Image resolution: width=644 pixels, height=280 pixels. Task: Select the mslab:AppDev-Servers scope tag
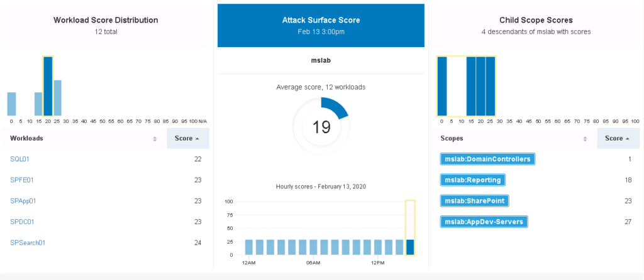[x=484, y=222]
